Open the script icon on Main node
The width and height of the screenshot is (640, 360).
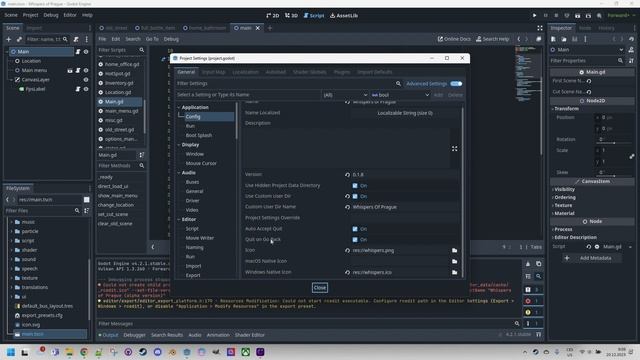coord(78,51)
